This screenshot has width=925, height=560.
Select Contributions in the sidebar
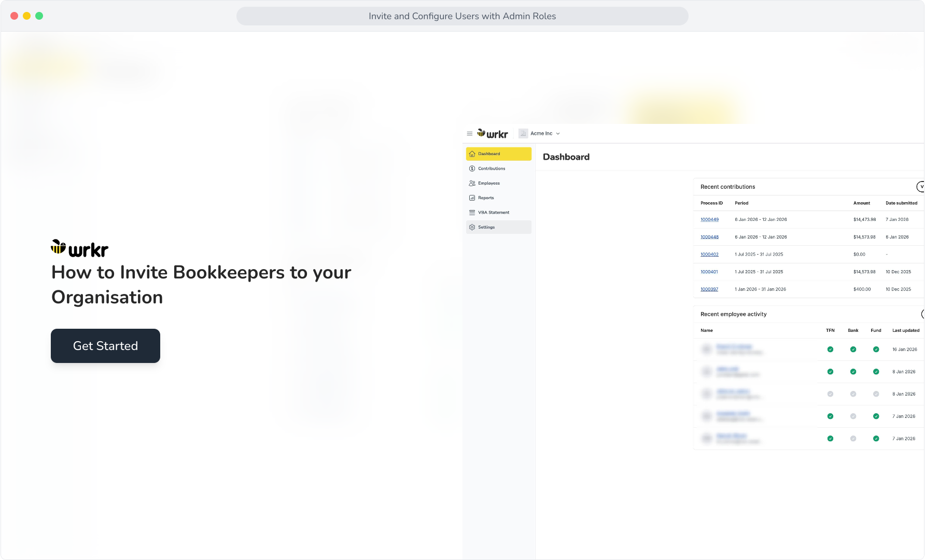pos(499,169)
